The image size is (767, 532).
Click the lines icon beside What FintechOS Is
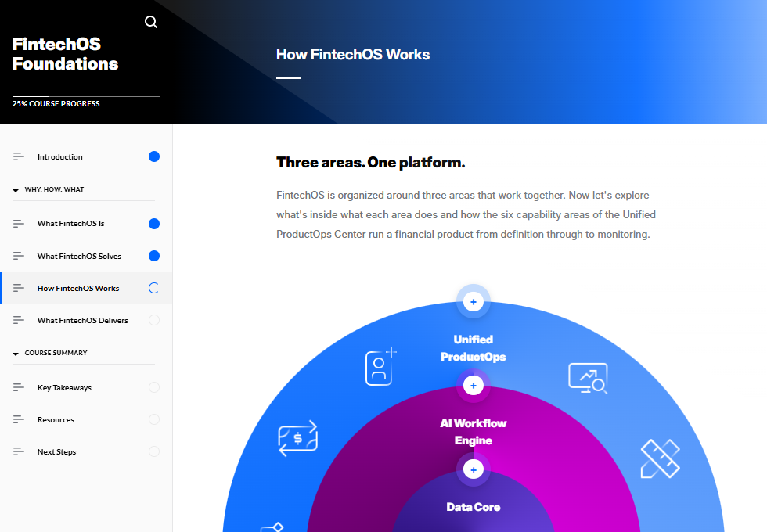(19, 224)
